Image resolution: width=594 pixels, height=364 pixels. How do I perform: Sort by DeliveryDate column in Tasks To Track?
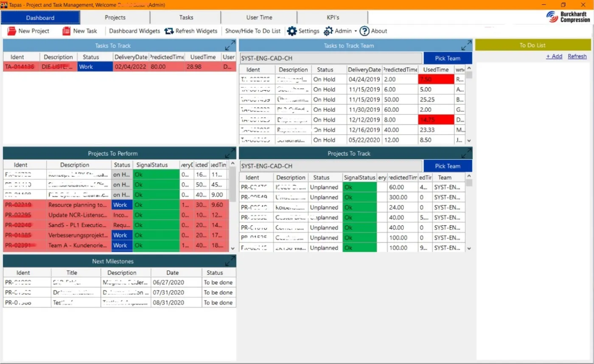coord(131,57)
